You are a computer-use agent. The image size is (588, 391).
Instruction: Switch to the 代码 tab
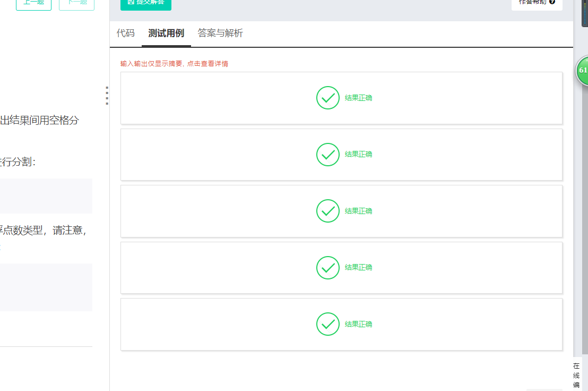click(126, 33)
